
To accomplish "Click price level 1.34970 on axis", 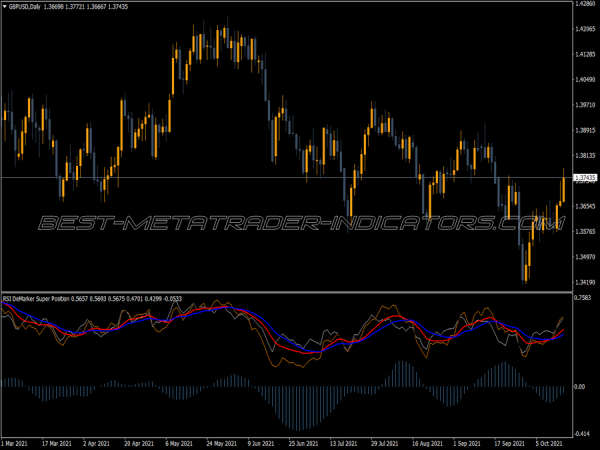I will coord(585,257).
